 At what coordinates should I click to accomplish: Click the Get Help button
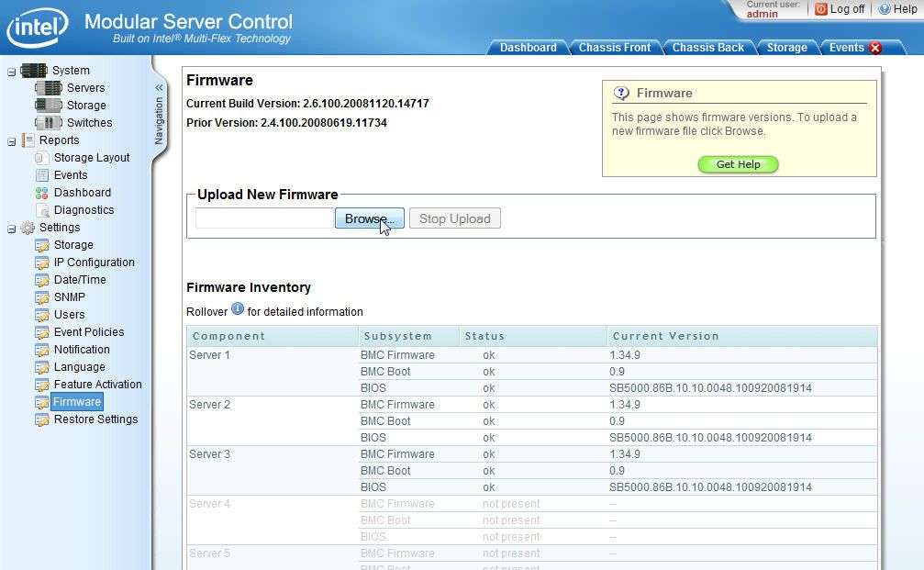(738, 164)
